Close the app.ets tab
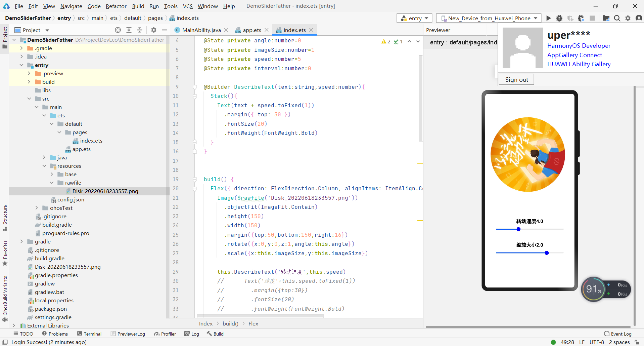644x346 pixels. [x=267, y=30]
